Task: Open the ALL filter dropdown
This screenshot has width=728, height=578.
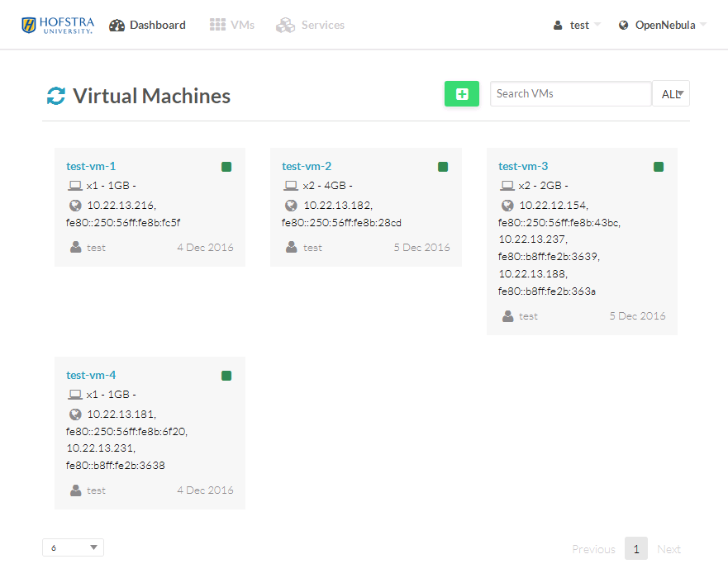Action: (x=671, y=94)
